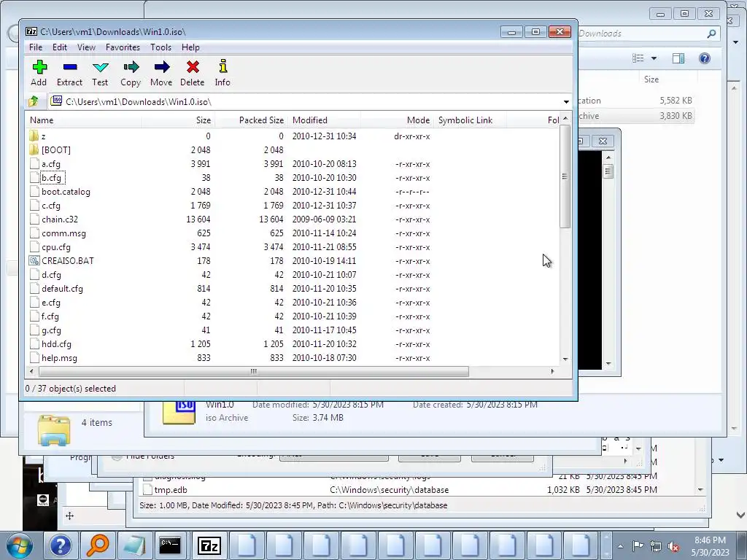Screen dimensions: 747x560
Task: Click the file list scroll down arrow
Action: [x=565, y=359]
